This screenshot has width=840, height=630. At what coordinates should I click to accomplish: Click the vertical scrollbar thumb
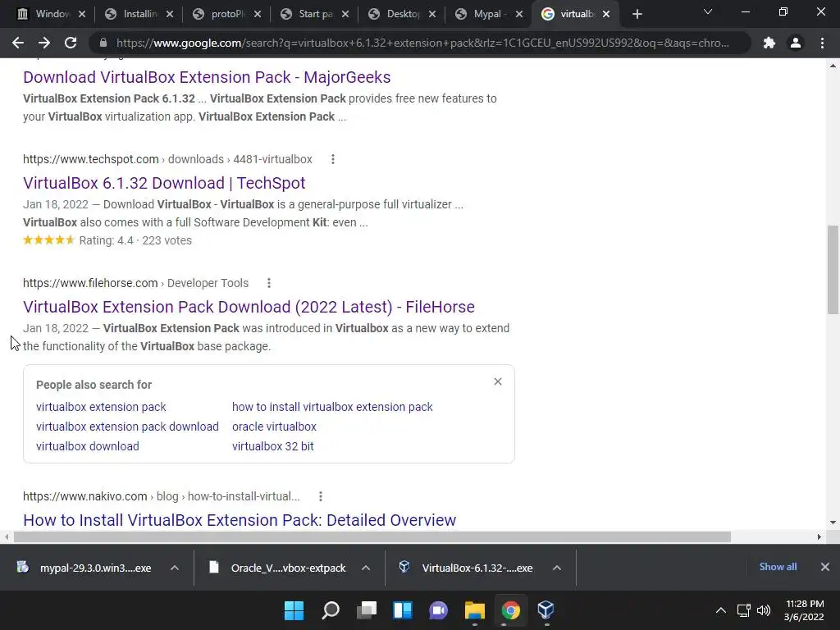pyautogui.click(x=833, y=269)
